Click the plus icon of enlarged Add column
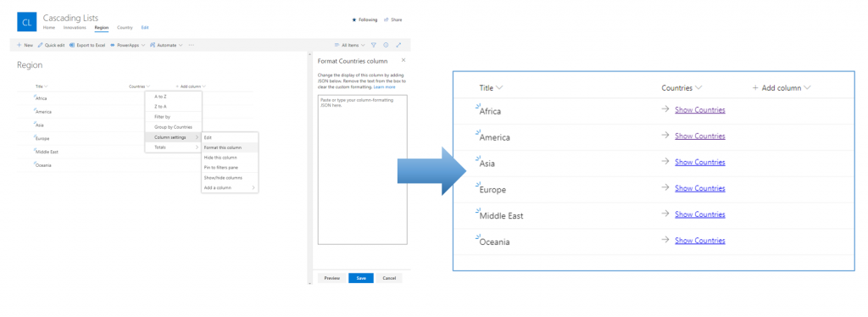The height and width of the screenshot is (317, 868). (x=755, y=88)
